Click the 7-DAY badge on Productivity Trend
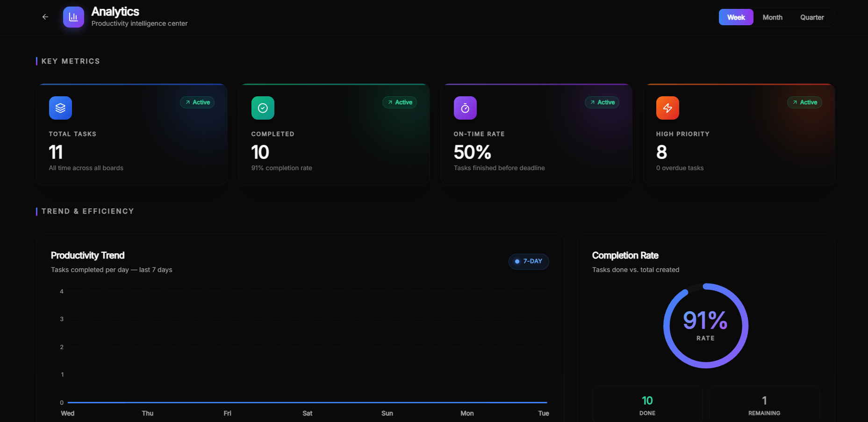The width and height of the screenshot is (868, 422). 529,261
